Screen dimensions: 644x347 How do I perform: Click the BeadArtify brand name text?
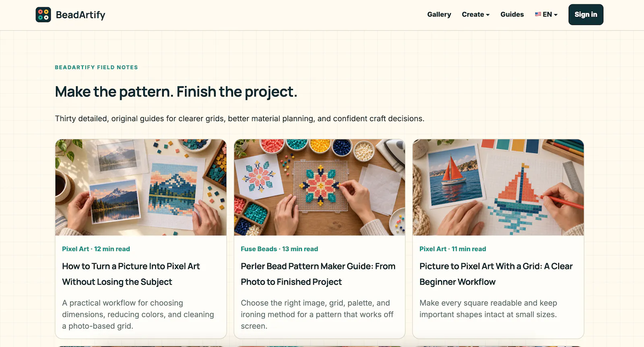pyautogui.click(x=80, y=15)
